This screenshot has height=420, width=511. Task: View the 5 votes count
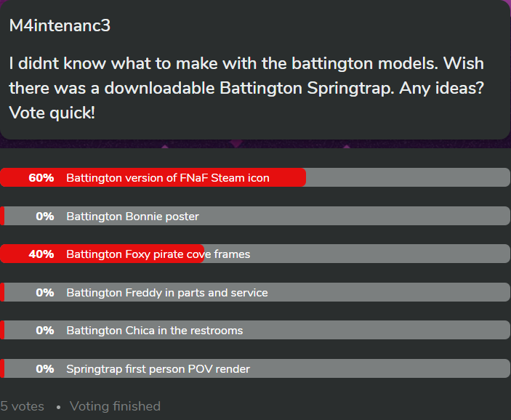tap(23, 406)
